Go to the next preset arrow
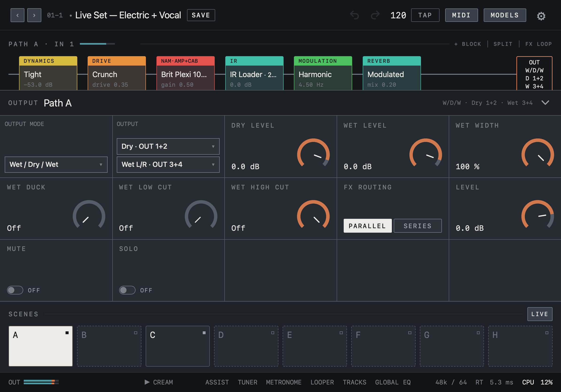 click(34, 15)
